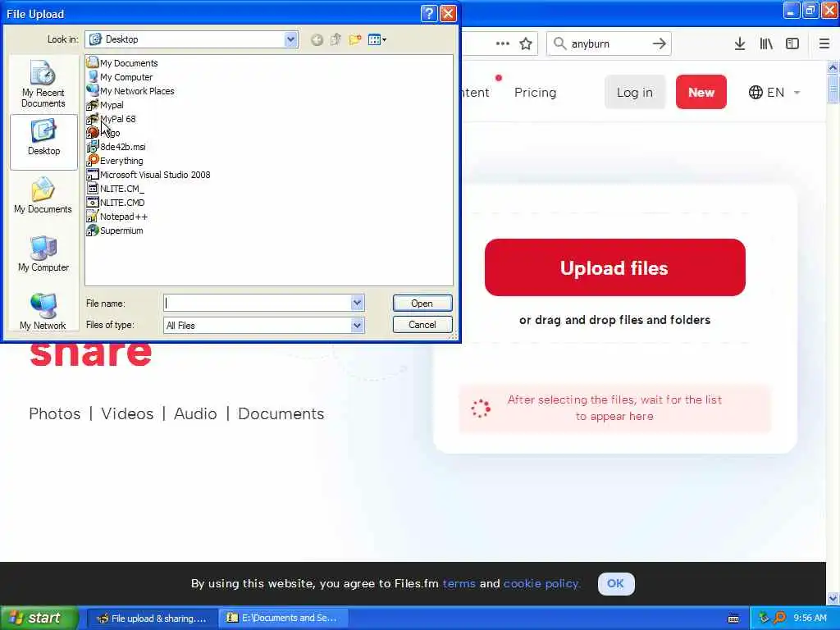Open the Windows start menu
The height and width of the screenshot is (630, 840).
(x=39, y=618)
